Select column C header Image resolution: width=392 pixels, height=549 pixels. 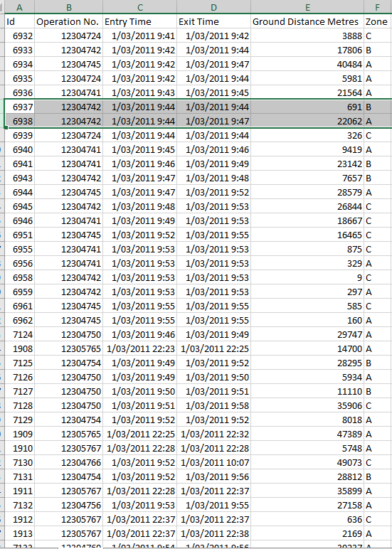139,6
